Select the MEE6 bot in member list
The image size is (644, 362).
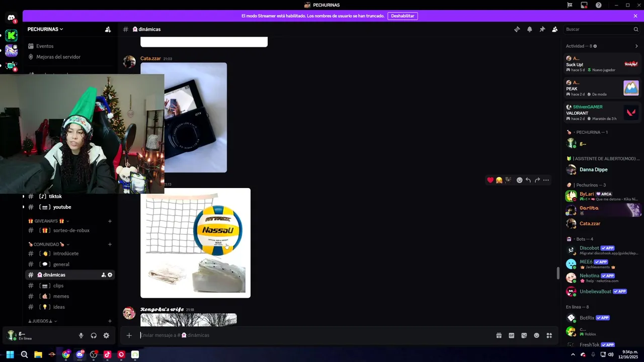pos(603,264)
